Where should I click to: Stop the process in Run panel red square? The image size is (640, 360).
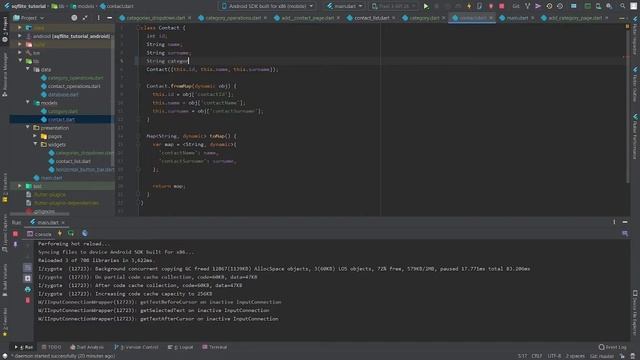point(16,234)
